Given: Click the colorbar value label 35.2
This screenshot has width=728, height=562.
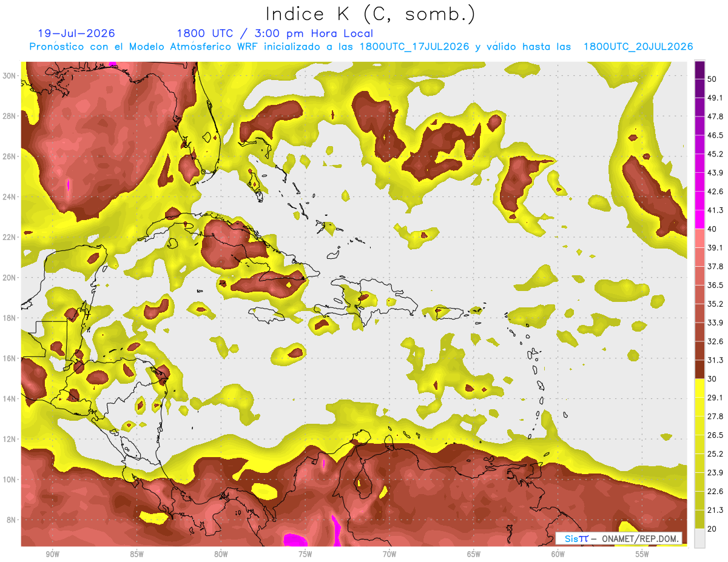Looking at the screenshot, I should coord(715,304).
